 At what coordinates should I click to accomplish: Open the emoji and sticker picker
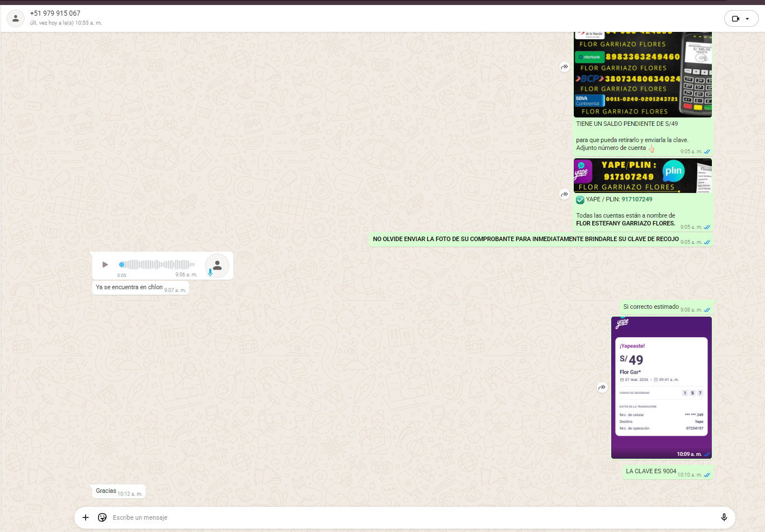click(102, 517)
